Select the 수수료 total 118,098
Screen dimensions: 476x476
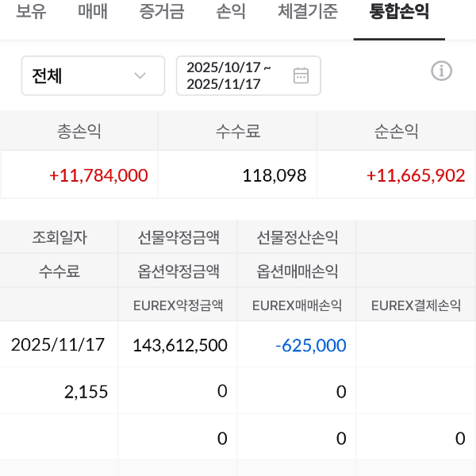click(x=274, y=175)
